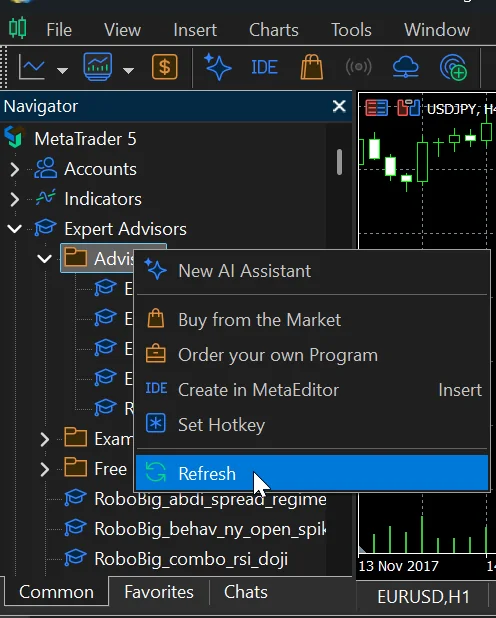
Task: Click the Navigator panel scrollbar thumb
Action: [x=339, y=162]
